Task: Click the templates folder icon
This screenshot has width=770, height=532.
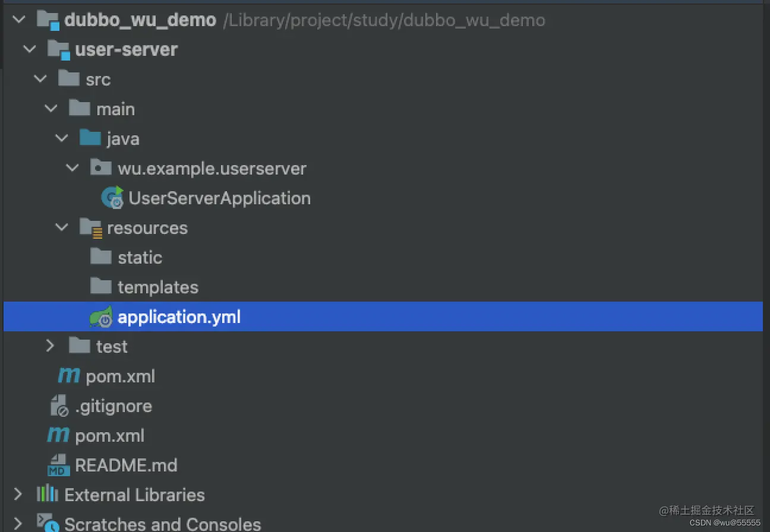Action: point(101,287)
